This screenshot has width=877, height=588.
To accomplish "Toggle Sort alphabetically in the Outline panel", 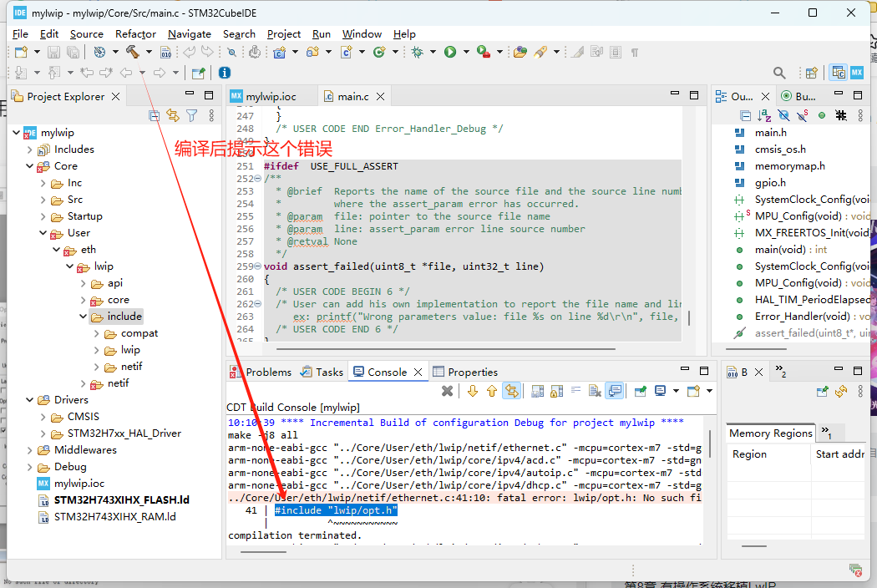I will (764, 115).
